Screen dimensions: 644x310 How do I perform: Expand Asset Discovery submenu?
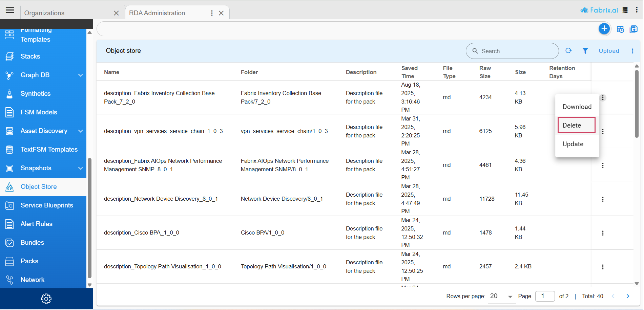point(80,131)
